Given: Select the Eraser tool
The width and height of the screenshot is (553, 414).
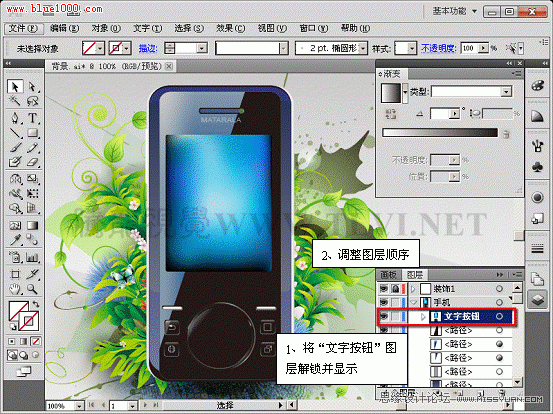Looking at the screenshot, I should 32,162.
